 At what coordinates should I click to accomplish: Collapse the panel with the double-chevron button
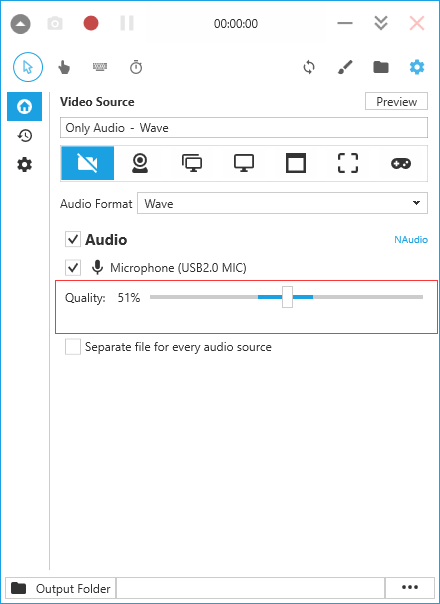(381, 23)
